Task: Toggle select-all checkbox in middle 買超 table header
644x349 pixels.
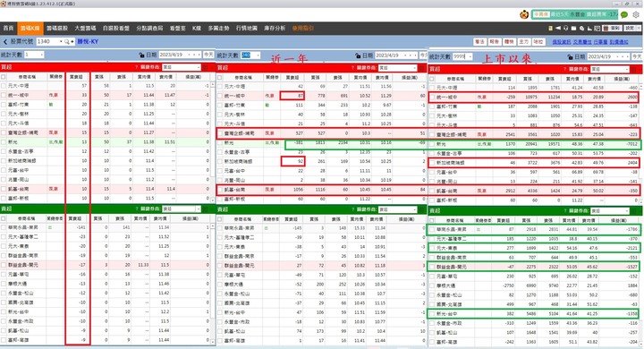Action: 220,77
